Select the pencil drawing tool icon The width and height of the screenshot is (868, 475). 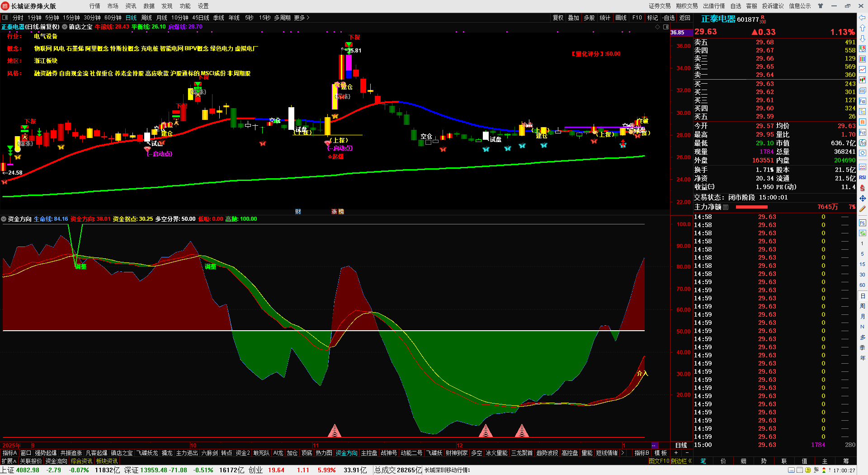[x=863, y=209]
